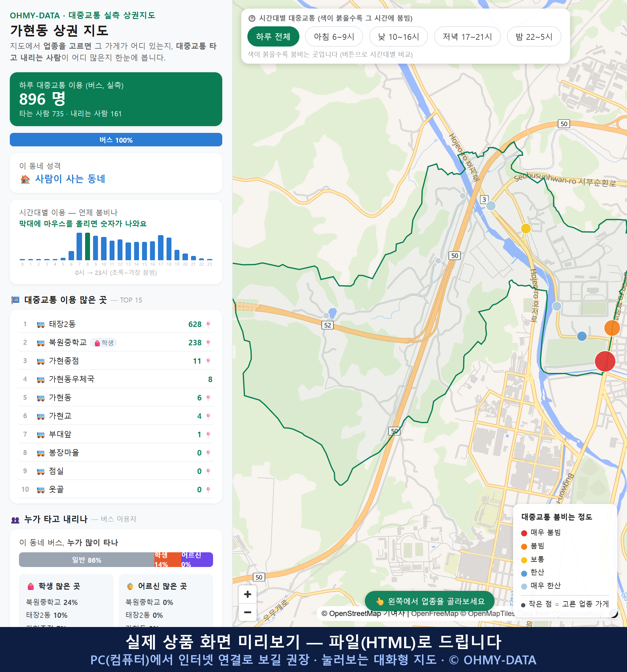This screenshot has height=672, width=627.
Task: Click the house icon in 이 동네 성격
Action: 25,179
